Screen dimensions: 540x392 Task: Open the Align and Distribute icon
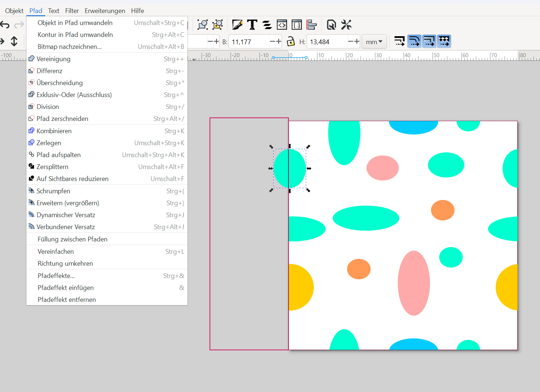click(311, 25)
